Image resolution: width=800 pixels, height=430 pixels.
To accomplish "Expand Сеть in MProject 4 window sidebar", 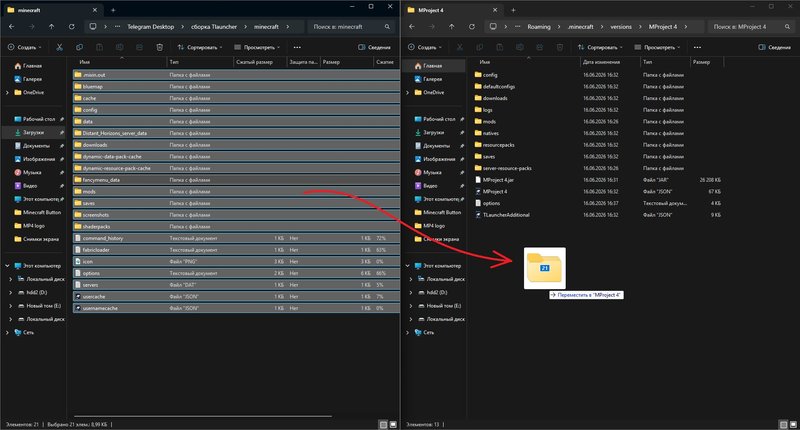I will [407, 332].
